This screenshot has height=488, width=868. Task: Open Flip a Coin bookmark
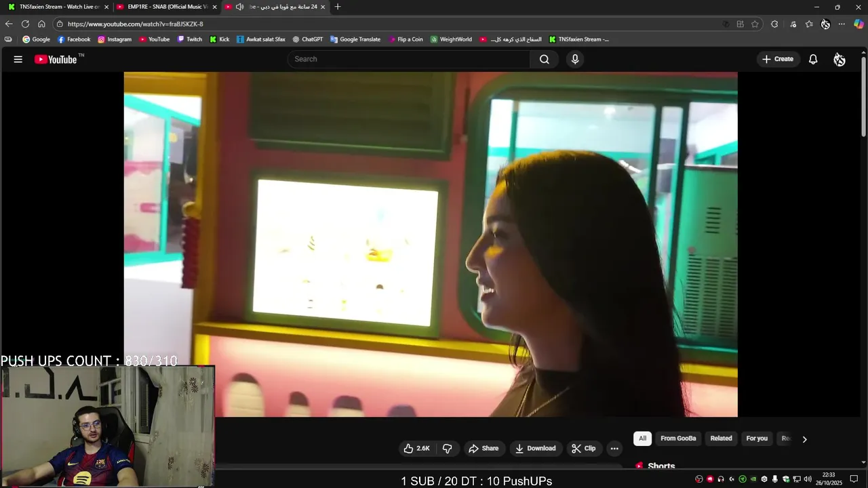(406, 39)
